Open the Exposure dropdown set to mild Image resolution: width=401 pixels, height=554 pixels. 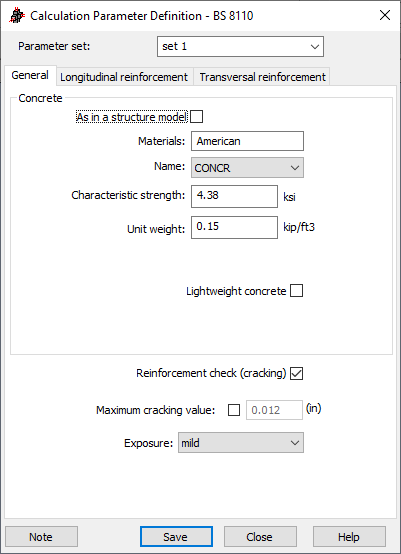241,443
